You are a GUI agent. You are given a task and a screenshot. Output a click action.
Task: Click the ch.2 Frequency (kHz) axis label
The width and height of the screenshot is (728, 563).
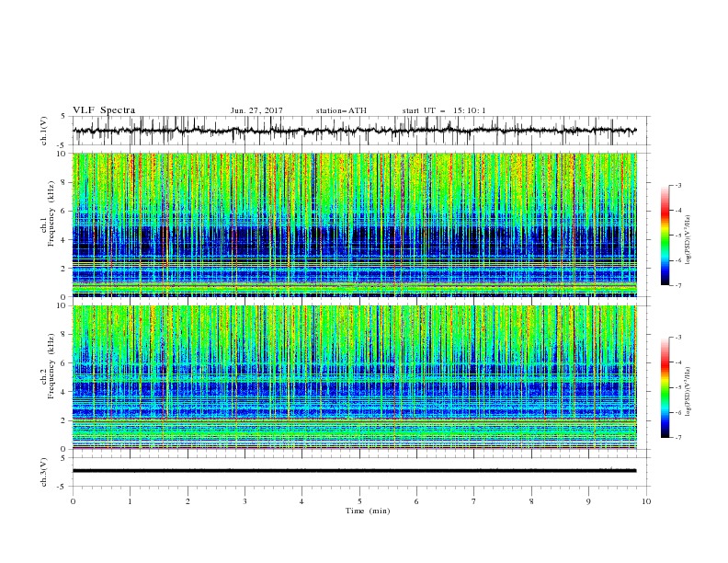click(x=48, y=366)
